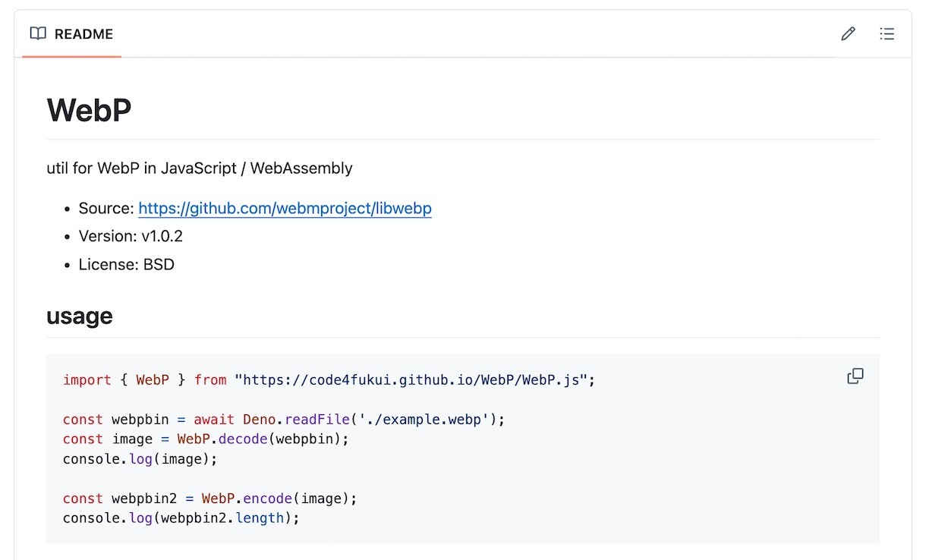The image size is (926, 560).
Task: Click the License: BSD list item
Action: pos(126,264)
